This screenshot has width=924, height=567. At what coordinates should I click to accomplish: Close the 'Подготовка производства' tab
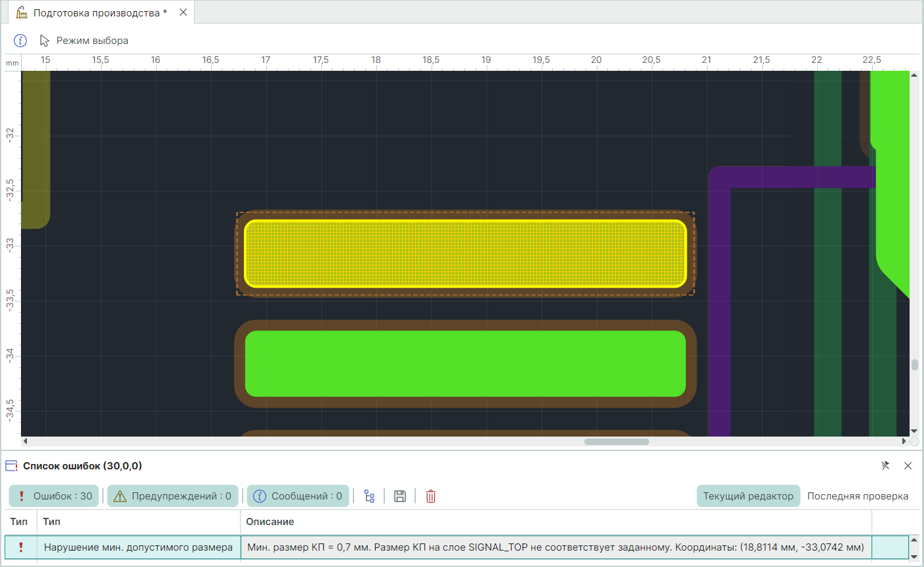(184, 12)
